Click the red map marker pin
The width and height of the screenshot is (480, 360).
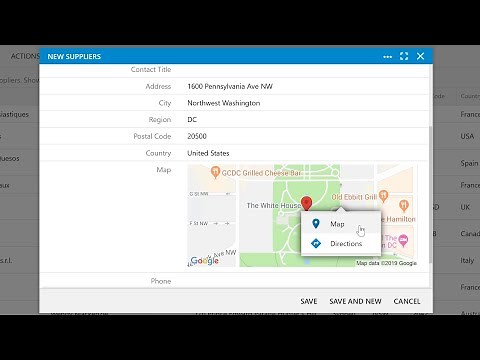tap(306, 203)
